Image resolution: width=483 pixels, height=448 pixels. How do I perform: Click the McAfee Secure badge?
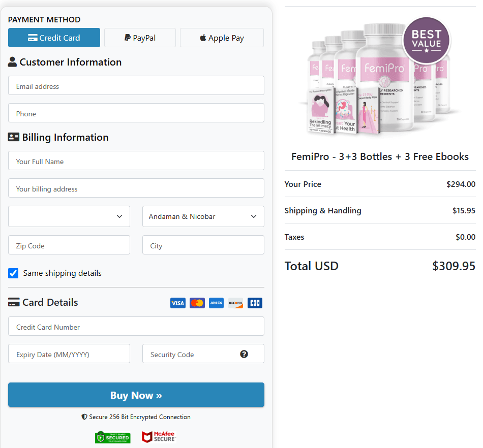158,437
